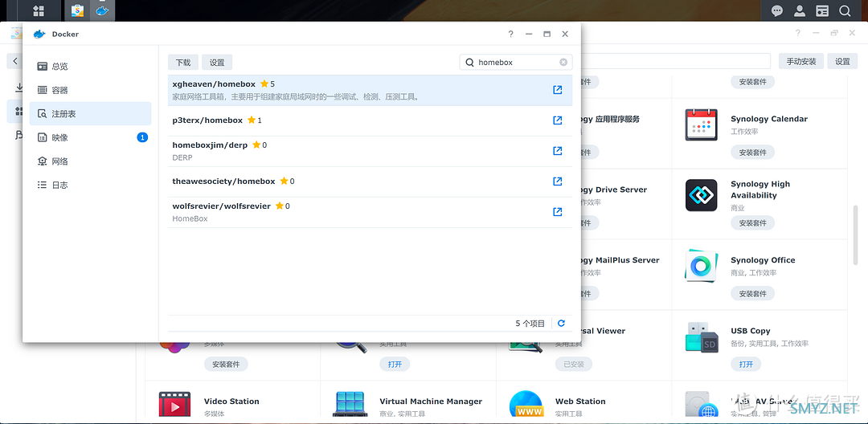Install Synology Office via 安装套件
The width and height of the screenshot is (868, 424).
pyautogui.click(x=752, y=294)
